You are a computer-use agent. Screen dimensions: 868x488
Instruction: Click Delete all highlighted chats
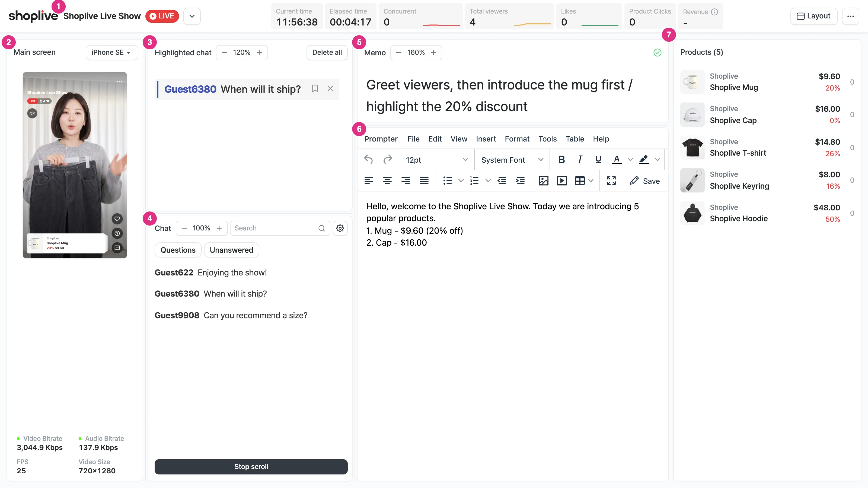(327, 53)
